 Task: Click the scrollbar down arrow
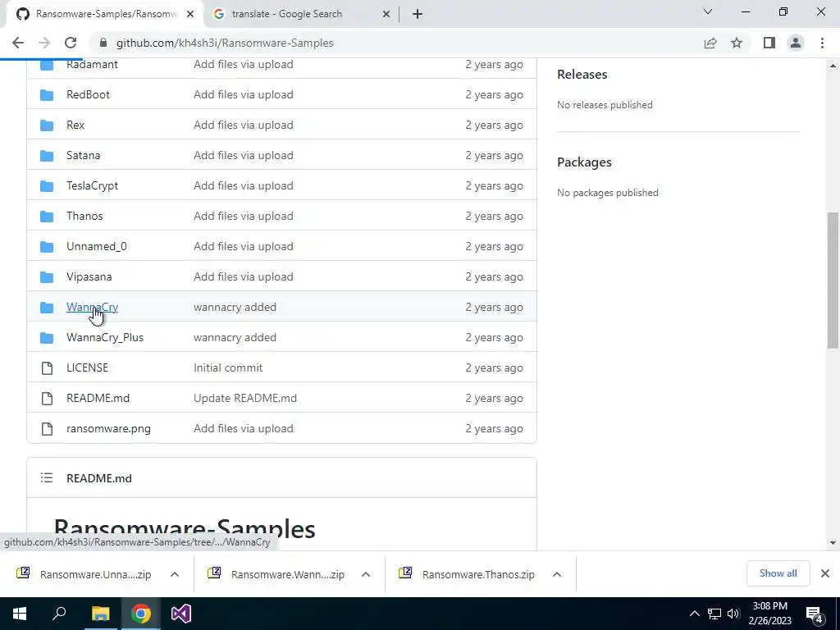pyautogui.click(x=833, y=543)
